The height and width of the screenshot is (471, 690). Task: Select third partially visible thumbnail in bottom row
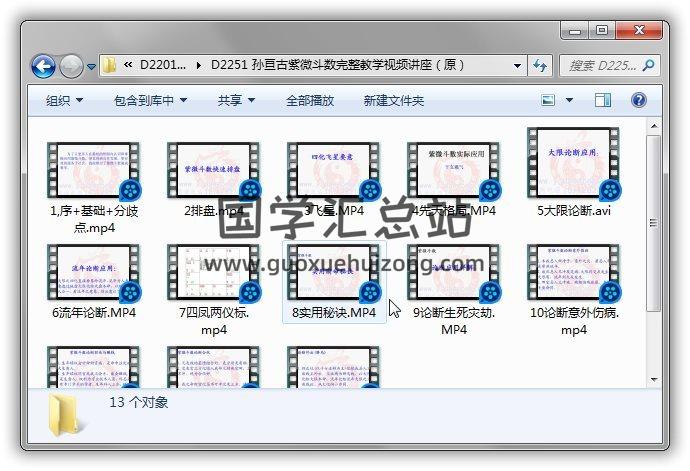333,367
